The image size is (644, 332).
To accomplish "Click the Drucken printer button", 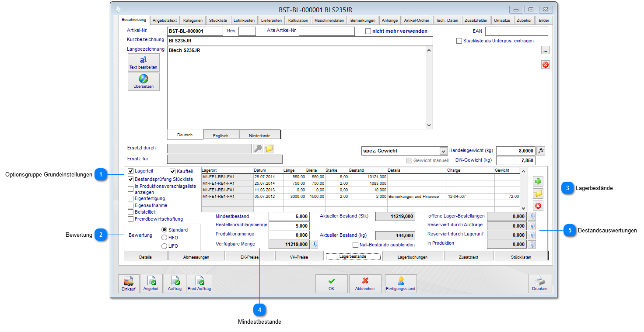I will (x=540, y=284).
